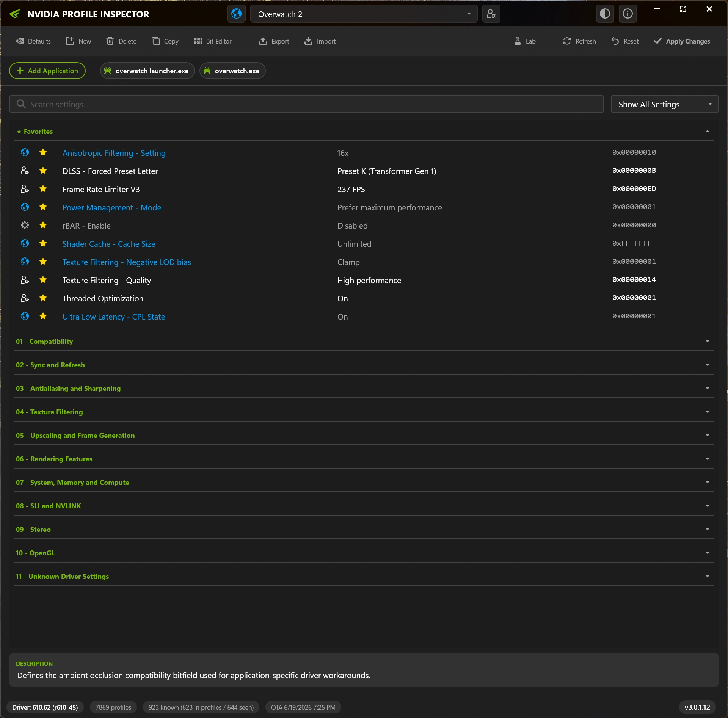Select the overwatch.exe application chip
This screenshot has width=728, height=718.
[x=232, y=71]
